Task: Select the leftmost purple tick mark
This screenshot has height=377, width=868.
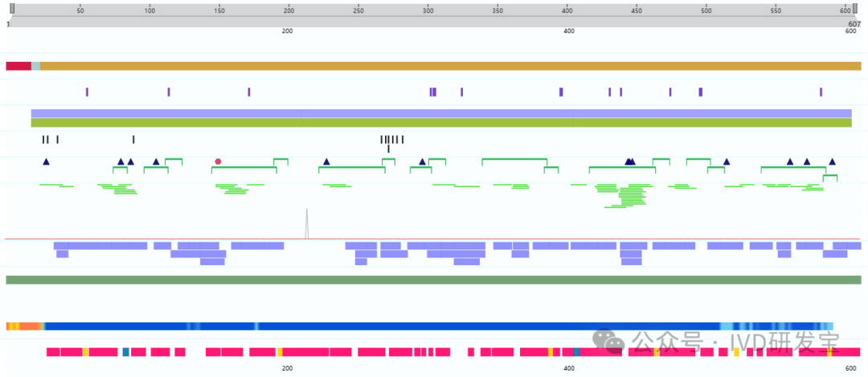Action: (87, 92)
